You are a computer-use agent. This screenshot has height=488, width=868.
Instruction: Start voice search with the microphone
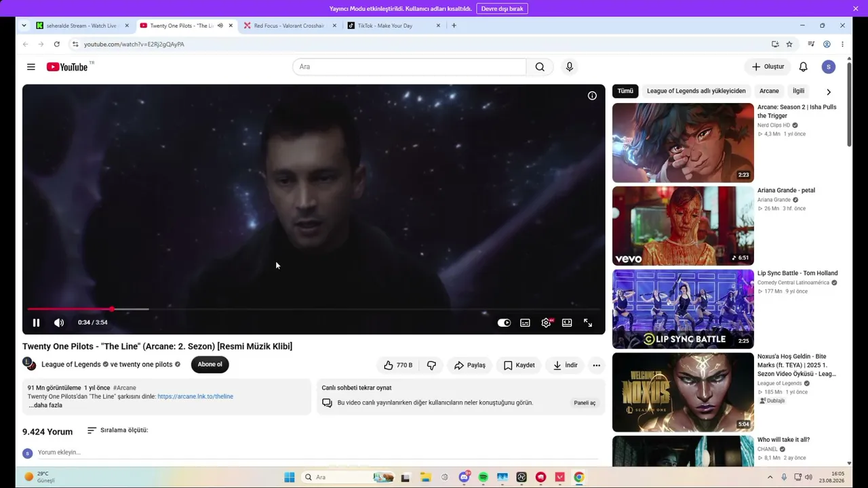click(x=570, y=66)
